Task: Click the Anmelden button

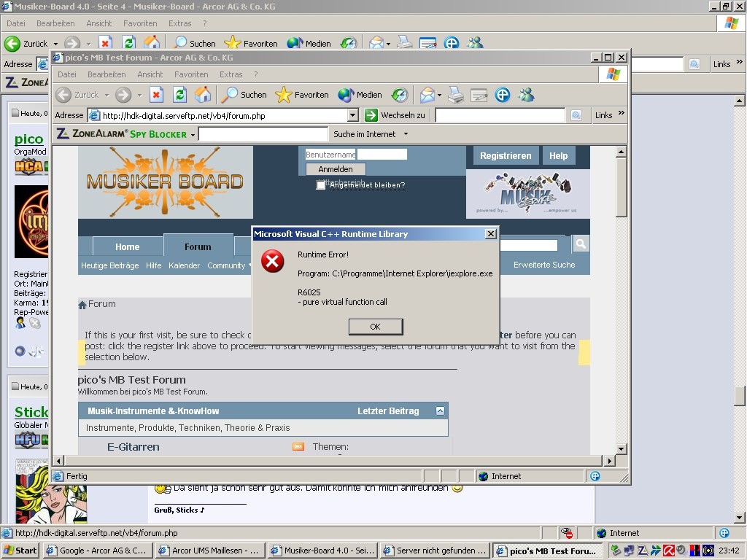Action: click(x=336, y=169)
